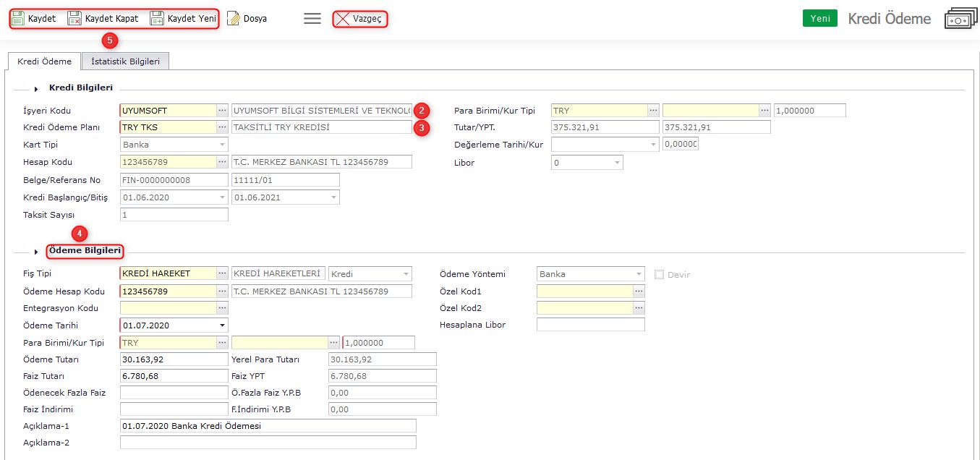Click the Kaydet Kapat toolbar icon

[x=74, y=19]
